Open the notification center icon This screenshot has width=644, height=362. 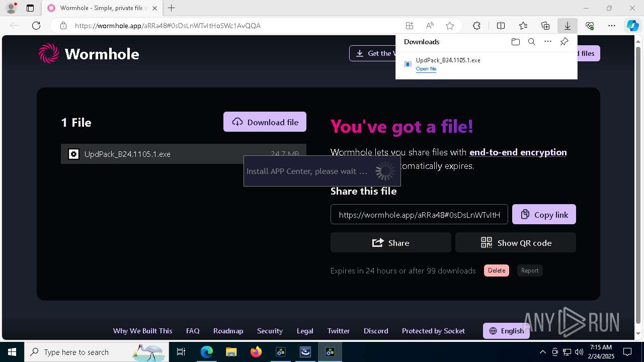click(627, 352)
